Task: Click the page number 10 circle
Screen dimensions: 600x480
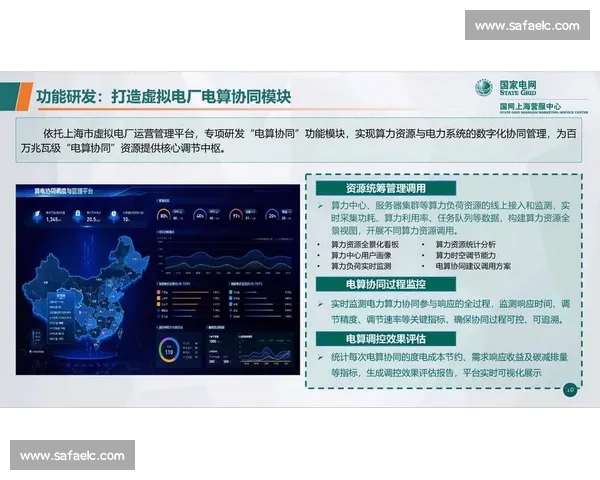Action: (570, 390)
